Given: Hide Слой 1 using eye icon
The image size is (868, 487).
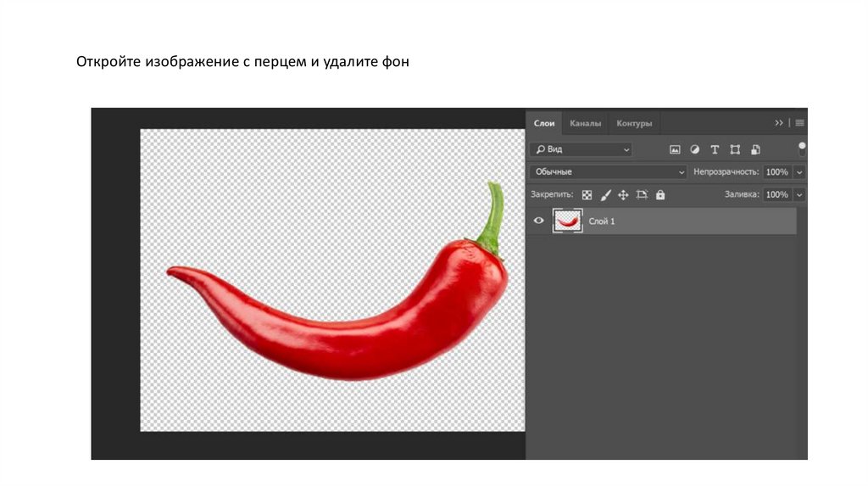Looking at the screenshot, I should pos(538,221).
